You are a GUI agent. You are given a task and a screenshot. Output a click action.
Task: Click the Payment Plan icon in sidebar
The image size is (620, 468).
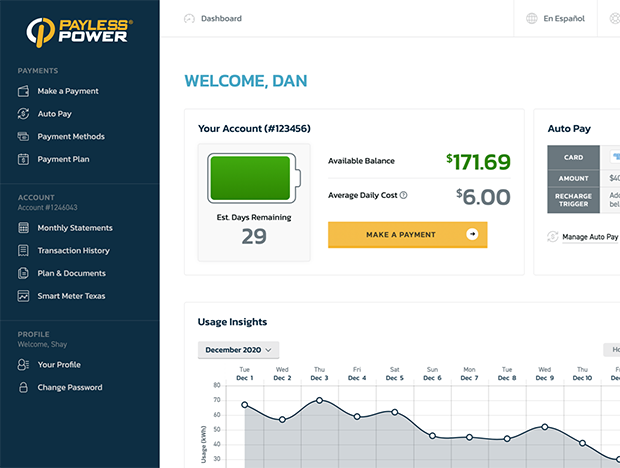(23, 159)
